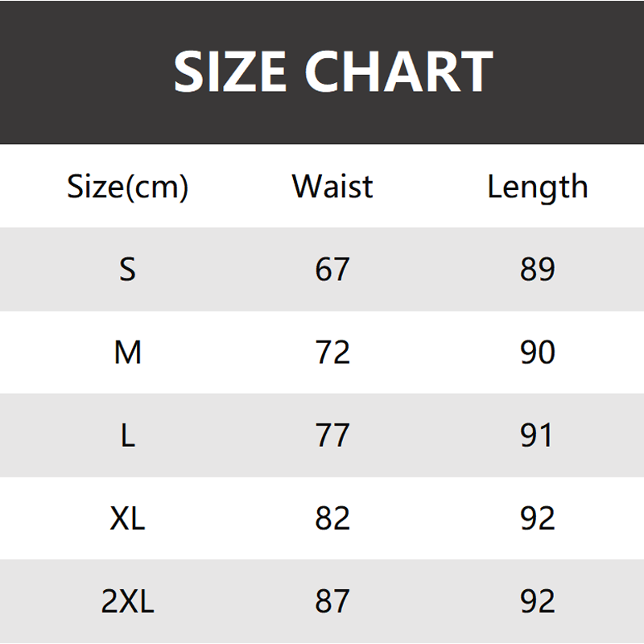Pick waist value 72
The height and width of the screenshot is (644, 644).
tap(332, 353)
